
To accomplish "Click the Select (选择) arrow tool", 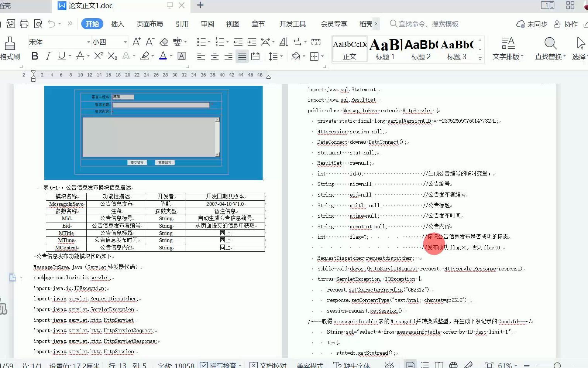I will pos(580,48).
